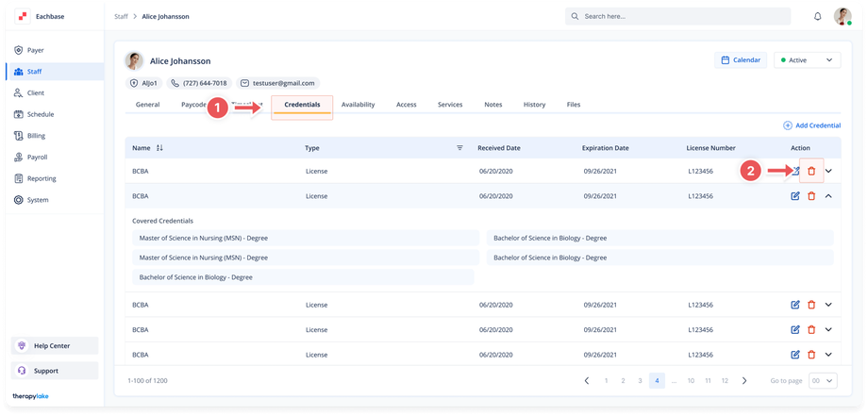Open the Type column filter icon

459,148
